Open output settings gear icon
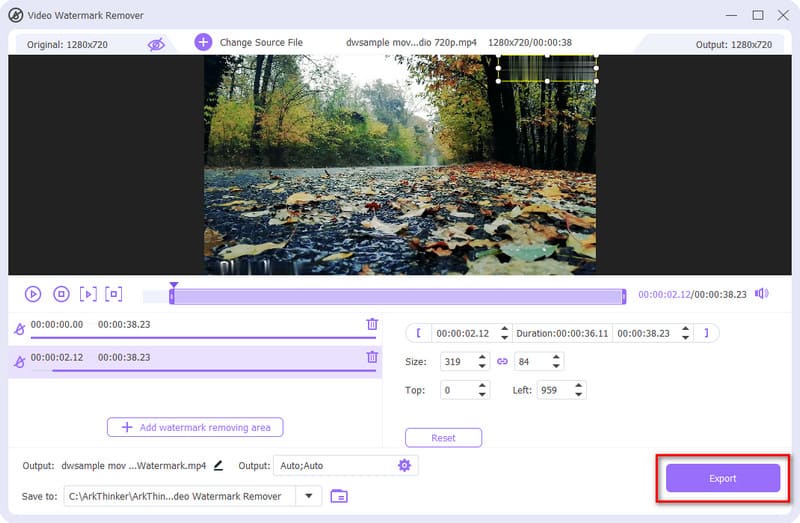 pos(404,465)
